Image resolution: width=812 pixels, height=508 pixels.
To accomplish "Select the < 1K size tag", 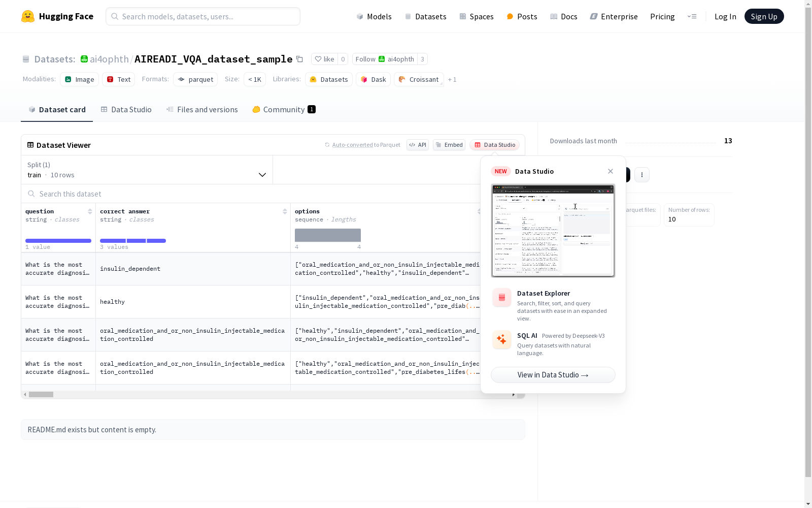I will (255, 79).
